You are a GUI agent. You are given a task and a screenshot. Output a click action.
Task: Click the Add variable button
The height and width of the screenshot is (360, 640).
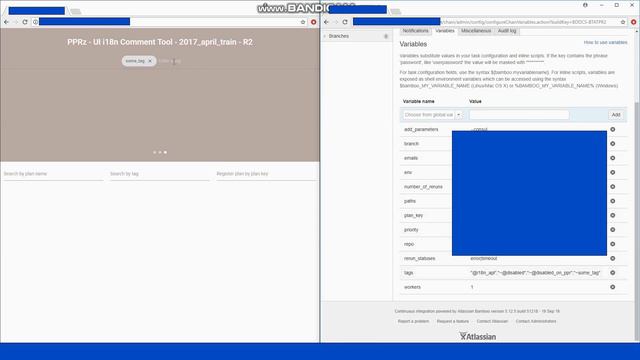click(616, 115)
